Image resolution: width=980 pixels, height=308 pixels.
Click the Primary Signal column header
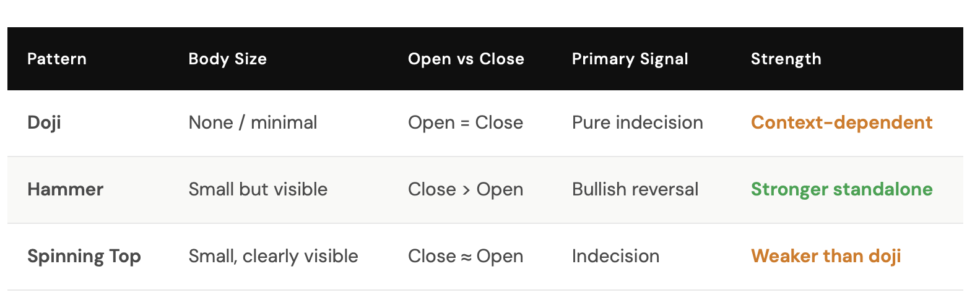coord(630,59)
